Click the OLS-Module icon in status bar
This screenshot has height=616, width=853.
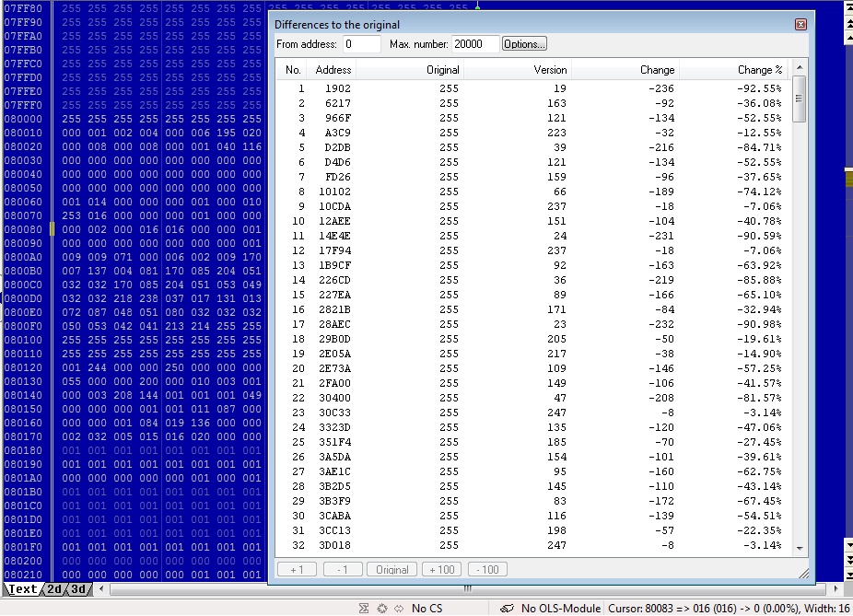pyautogui.click(x=507, y=609)
